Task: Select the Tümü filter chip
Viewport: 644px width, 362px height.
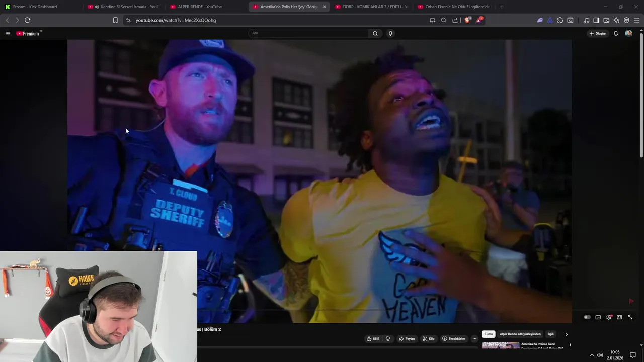Action: (489, 334)
